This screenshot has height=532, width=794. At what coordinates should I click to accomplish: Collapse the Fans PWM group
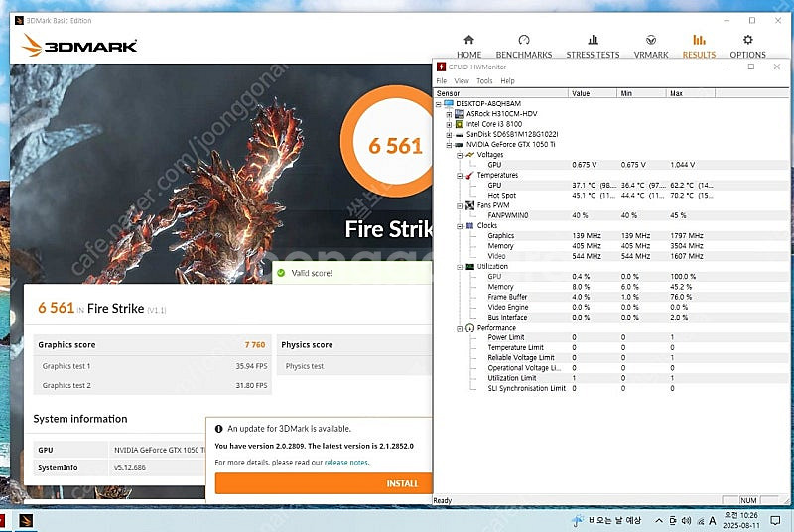(x=460, y=205)
